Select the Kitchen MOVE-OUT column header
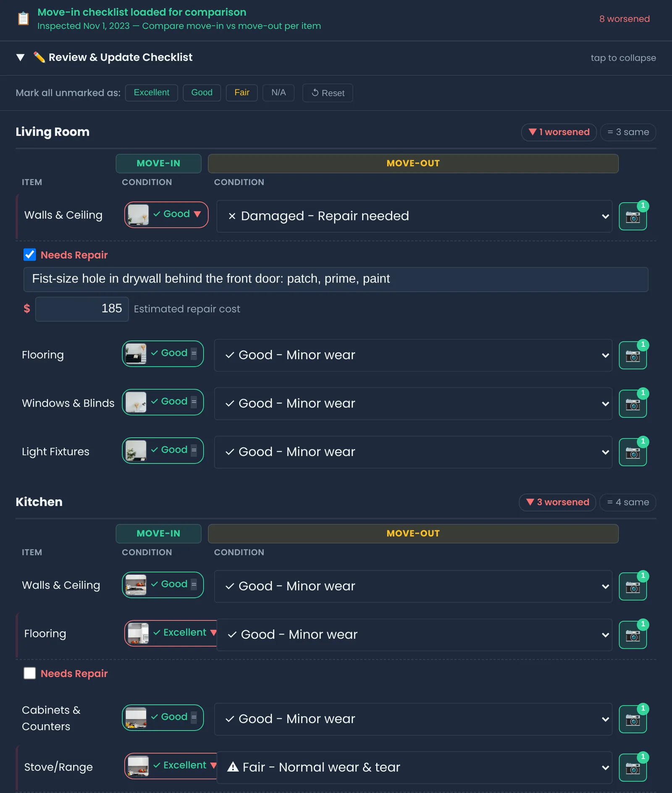The width and height of the screenshot is (672, 793). pos(413,533)
